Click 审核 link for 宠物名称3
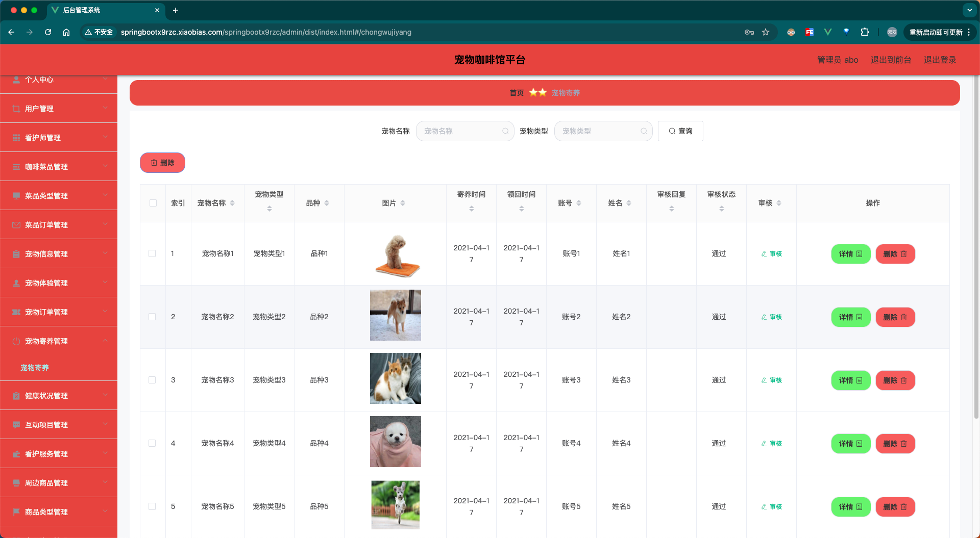The width and height of the screenshot is (980, 538). coord(772,380)
